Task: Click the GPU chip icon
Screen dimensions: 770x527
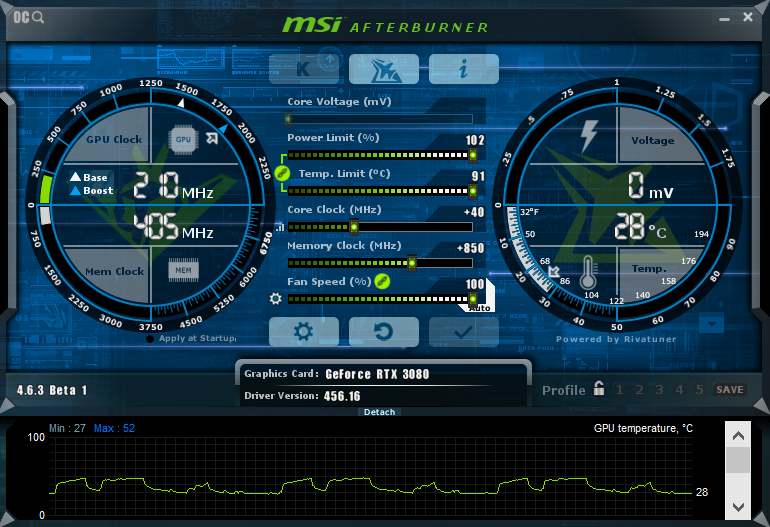Action: [183, 139]
